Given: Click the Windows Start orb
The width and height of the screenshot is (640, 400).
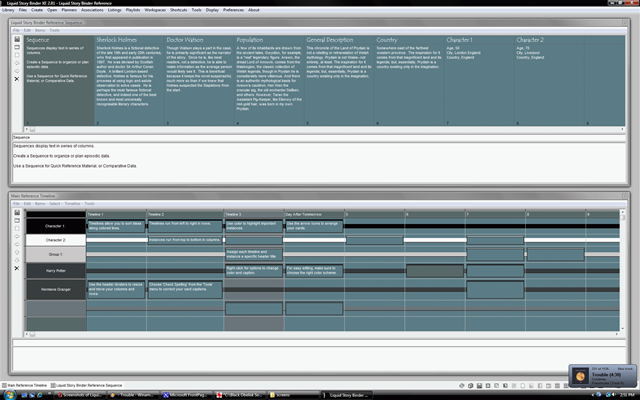Looking at the screenshot, I should (x=9, y=395).
